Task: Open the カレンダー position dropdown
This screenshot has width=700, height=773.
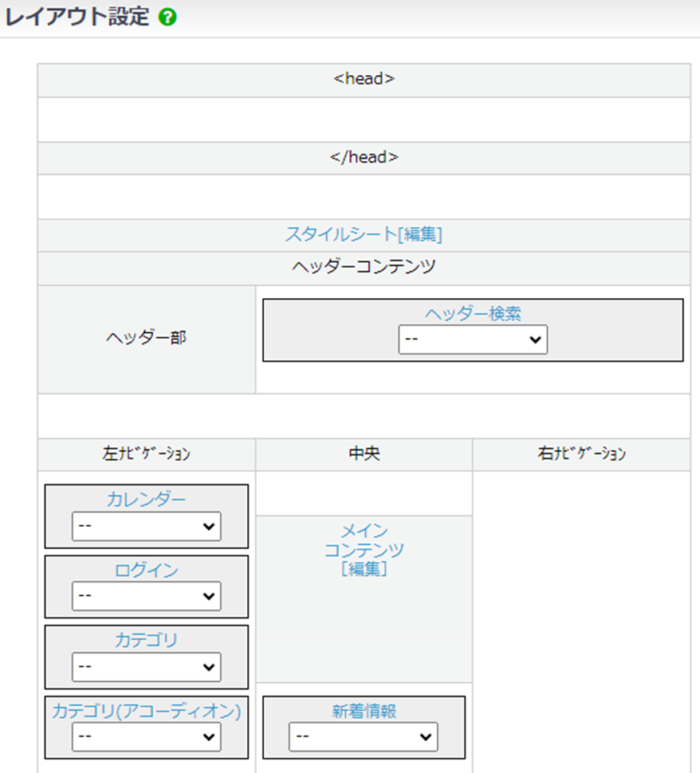Action: point(147,526)
